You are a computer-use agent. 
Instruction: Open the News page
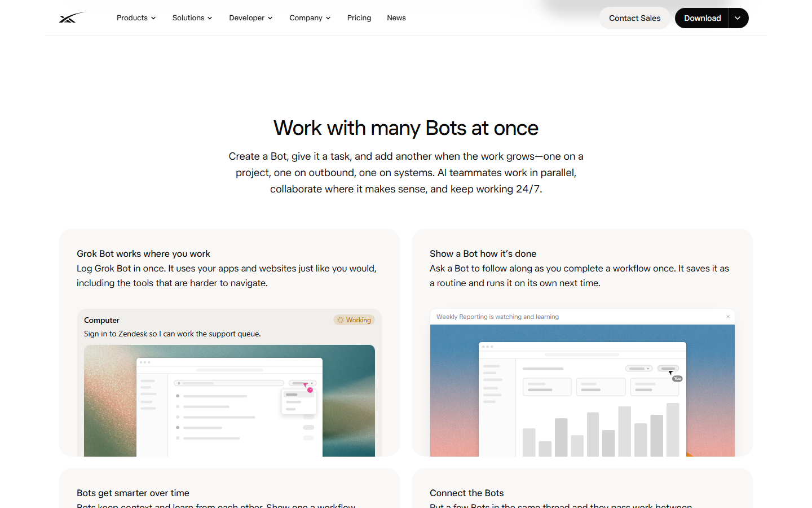[x=396, y=18]
